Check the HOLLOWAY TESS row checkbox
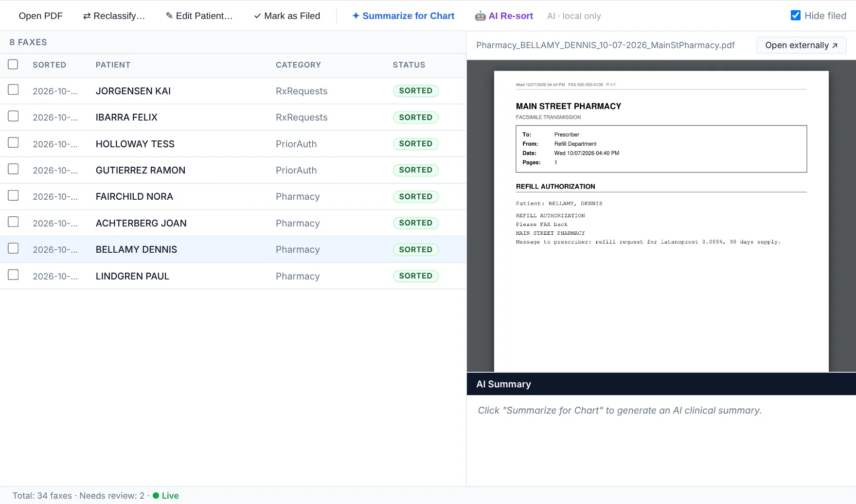856x504 pixels. (13, 142)
